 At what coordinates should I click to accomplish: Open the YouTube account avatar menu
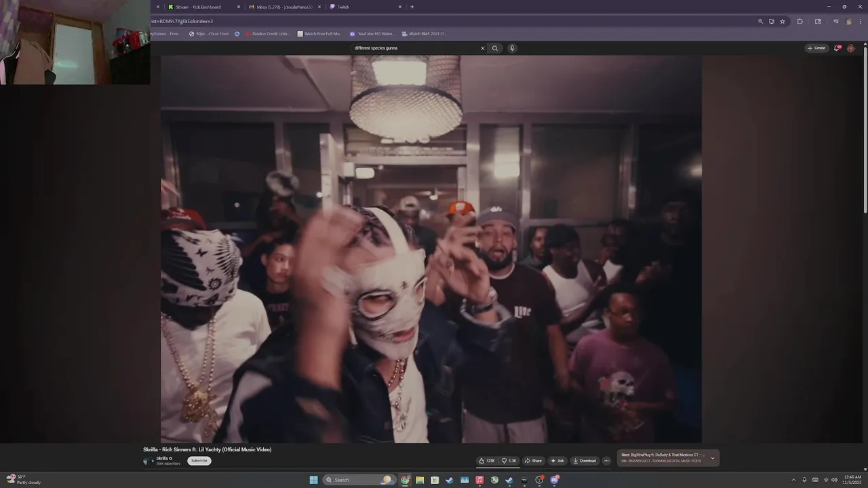tap(851, 48)
